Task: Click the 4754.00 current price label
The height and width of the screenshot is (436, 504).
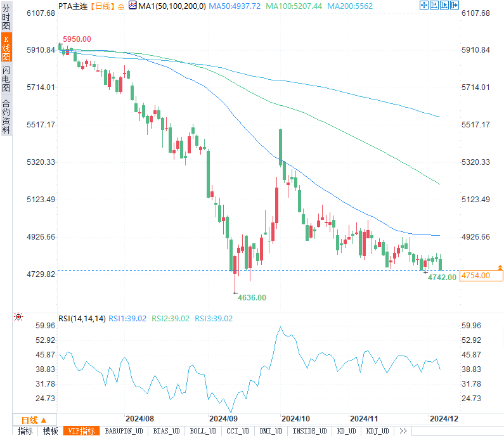Action: tap(481, 275)
